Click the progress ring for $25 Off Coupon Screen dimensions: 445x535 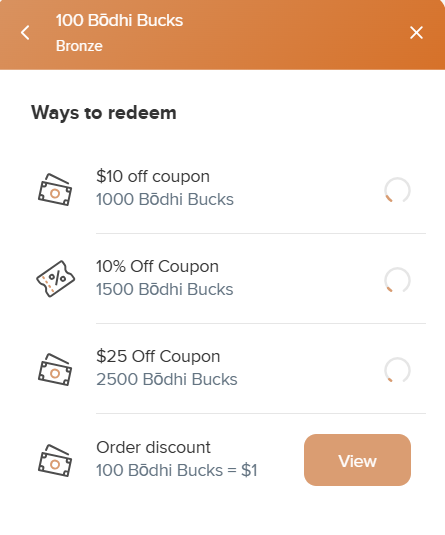397,370
